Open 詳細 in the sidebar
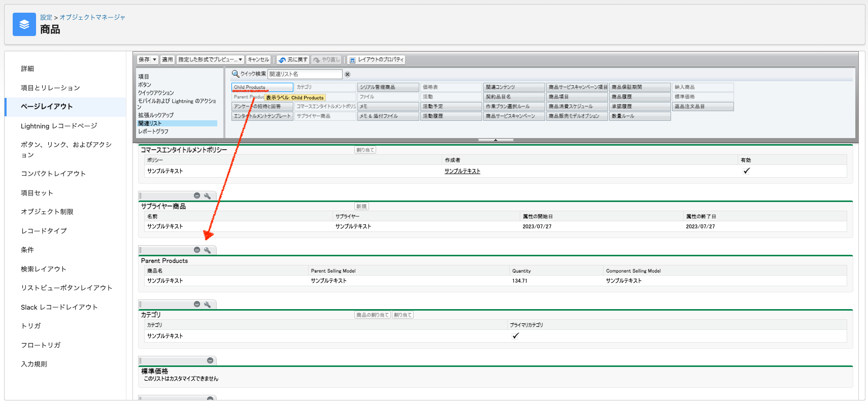Image resolution: width=868 pixels, height=402 pixels. point(27,69)
